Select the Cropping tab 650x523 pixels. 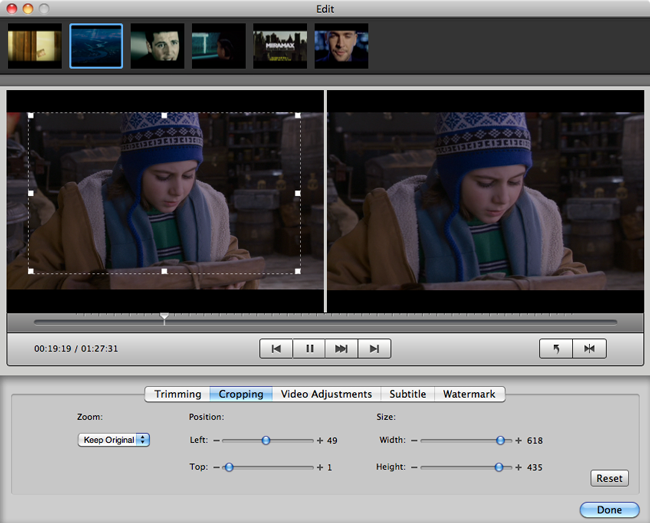241,394
